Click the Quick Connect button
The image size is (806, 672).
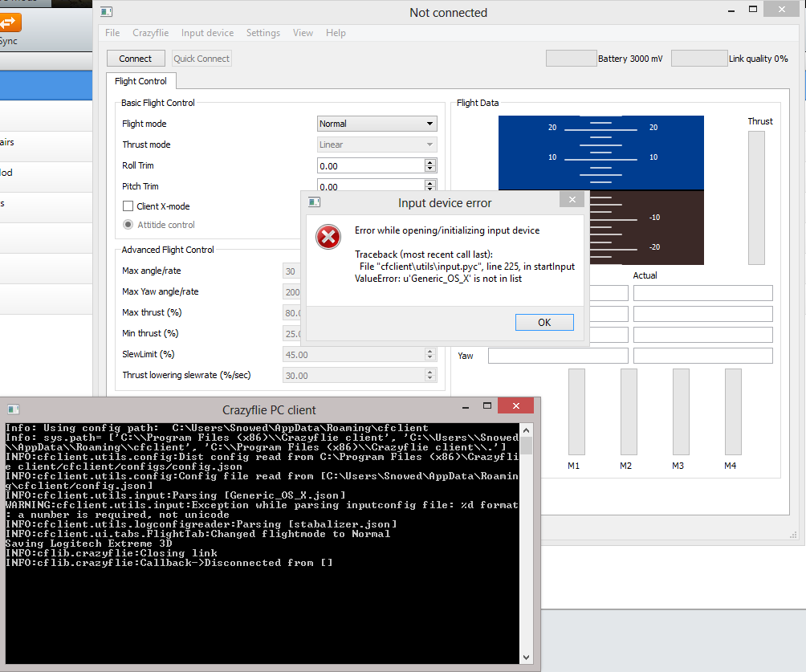(201, 59)
